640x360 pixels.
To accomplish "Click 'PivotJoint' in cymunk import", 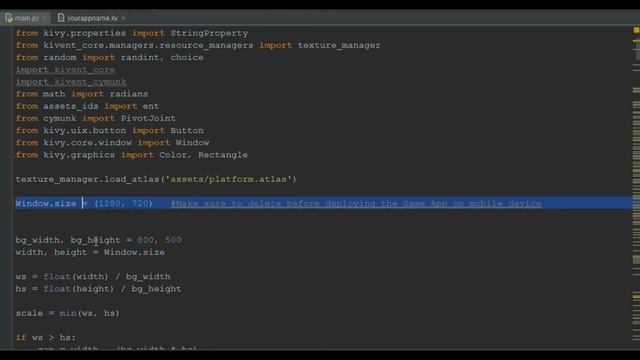I will pyautogui.click(x=148, y=118).
